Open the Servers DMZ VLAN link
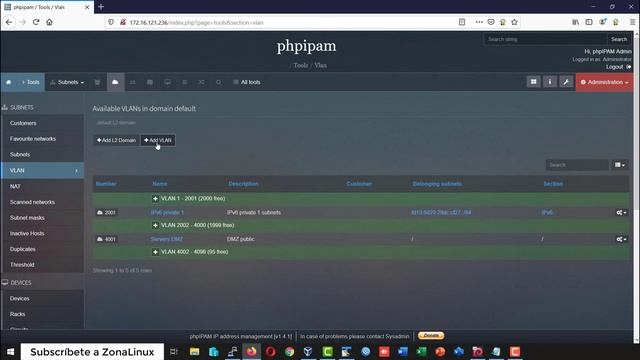The width and height of the screenshot is (640, 360). [167, 239]
